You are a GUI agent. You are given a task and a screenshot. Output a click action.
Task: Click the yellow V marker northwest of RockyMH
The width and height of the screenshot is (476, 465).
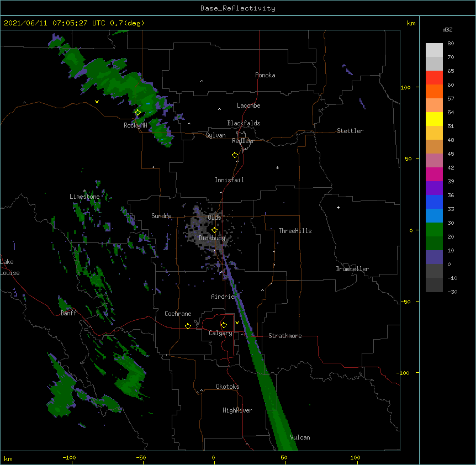(97, 102)
